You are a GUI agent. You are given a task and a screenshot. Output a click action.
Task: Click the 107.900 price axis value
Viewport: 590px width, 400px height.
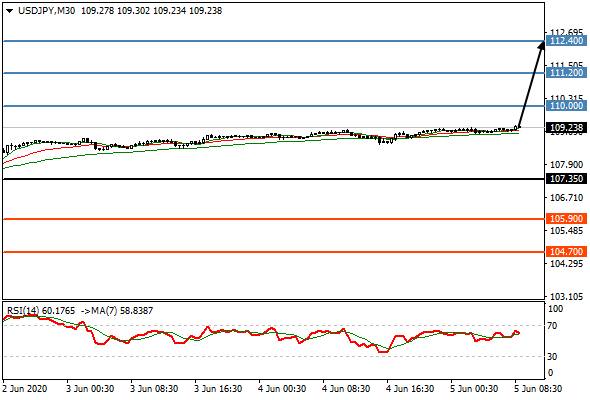[x=566, y=165]
